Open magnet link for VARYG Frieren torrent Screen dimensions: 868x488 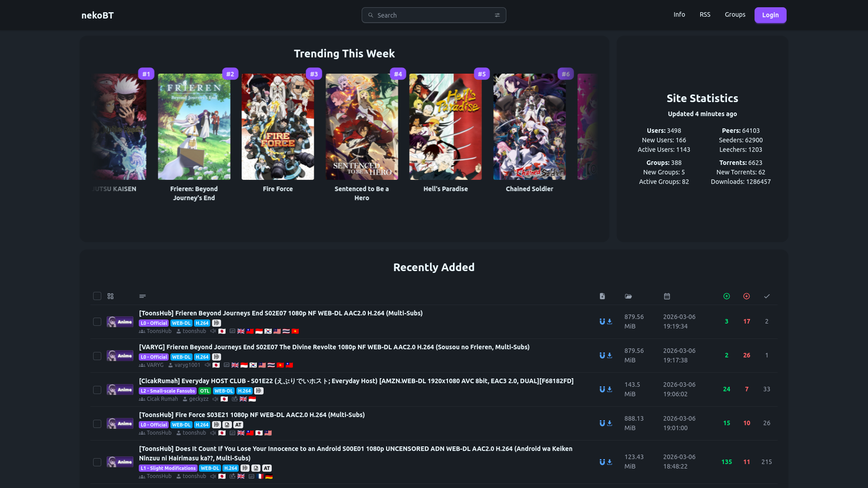602,356
